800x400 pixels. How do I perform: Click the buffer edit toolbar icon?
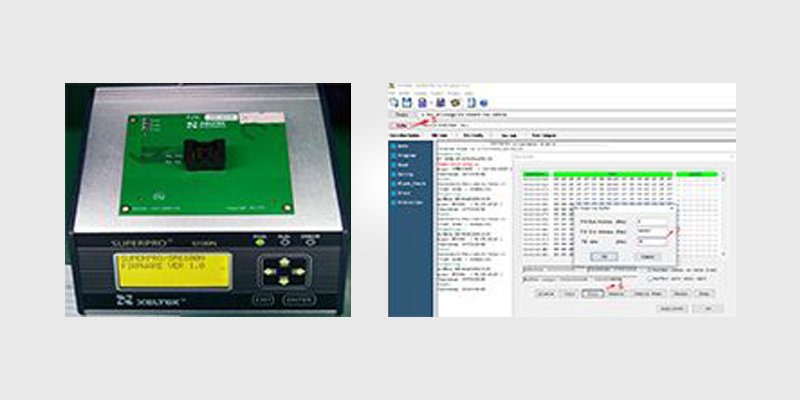pos(440,103)
